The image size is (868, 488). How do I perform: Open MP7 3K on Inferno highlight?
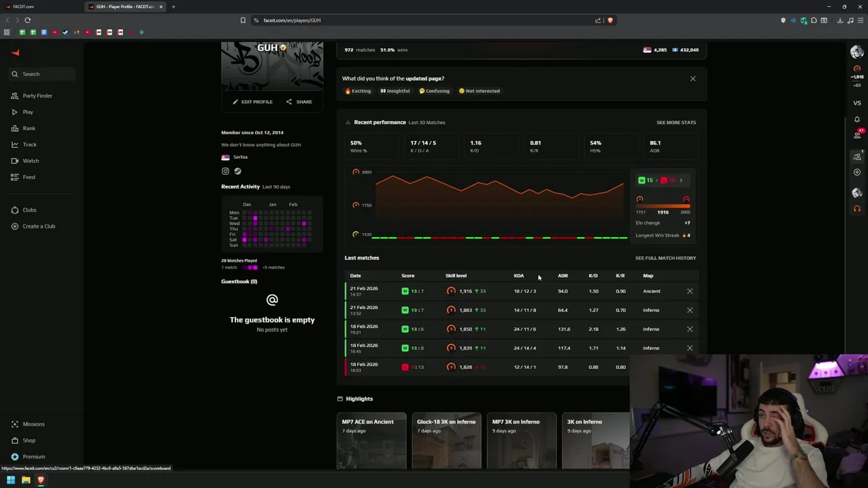pyautogui.click(x=521, y=441)
